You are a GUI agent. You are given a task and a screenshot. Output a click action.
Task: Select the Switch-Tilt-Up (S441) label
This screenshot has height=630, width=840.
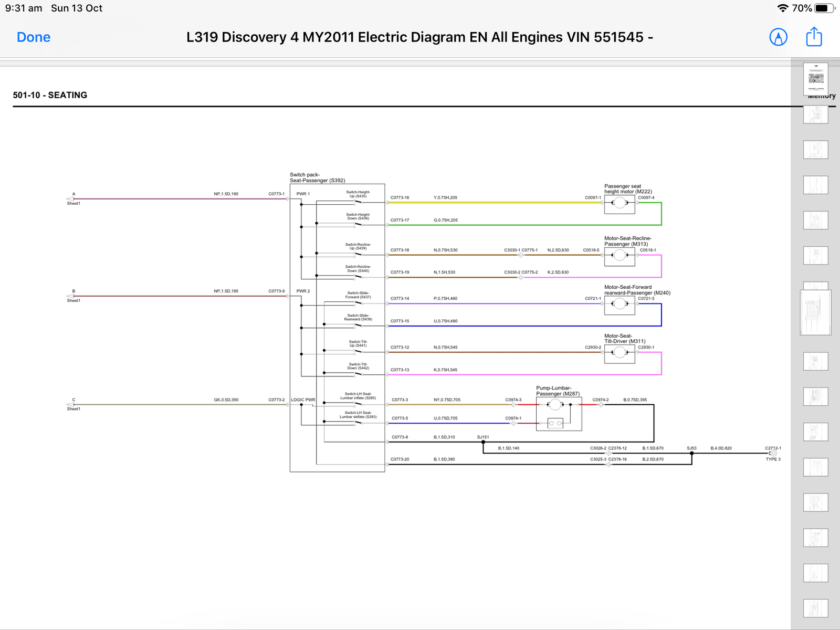(x=358, y=343)
